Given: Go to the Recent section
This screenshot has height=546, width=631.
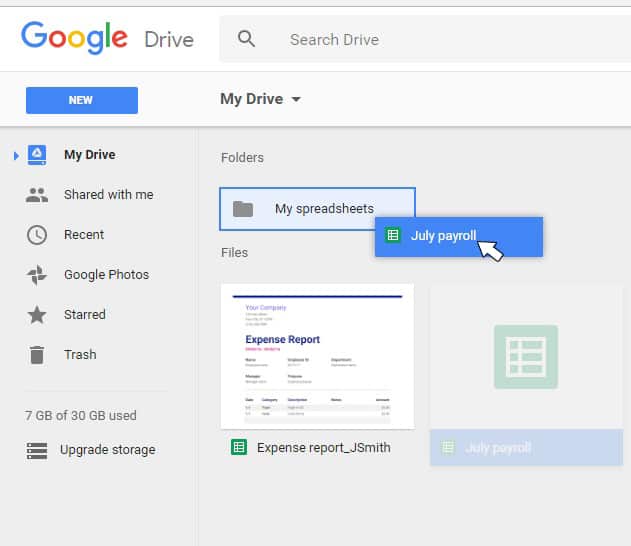Looking at the screenshot, I should pos(84,235).
